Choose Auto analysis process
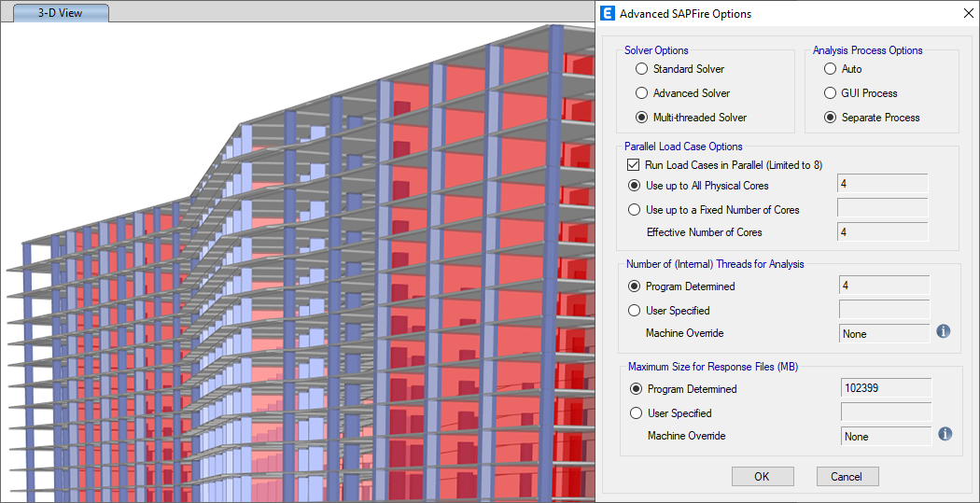This screenshot has height=503, width=980. pyautogui.click(x=843, y=69)
